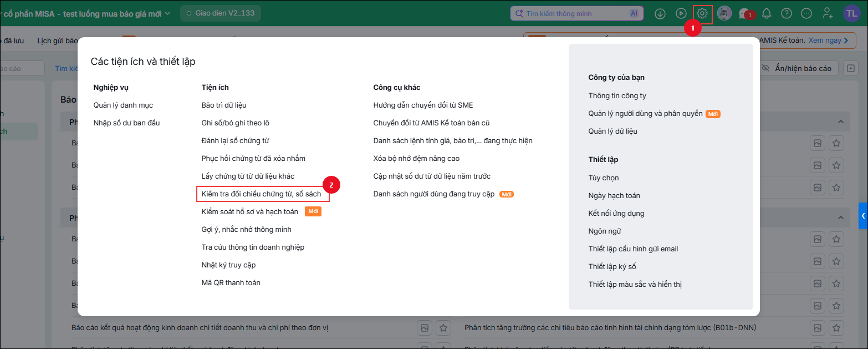Click the download arrow icon in header

click(660, 13)
